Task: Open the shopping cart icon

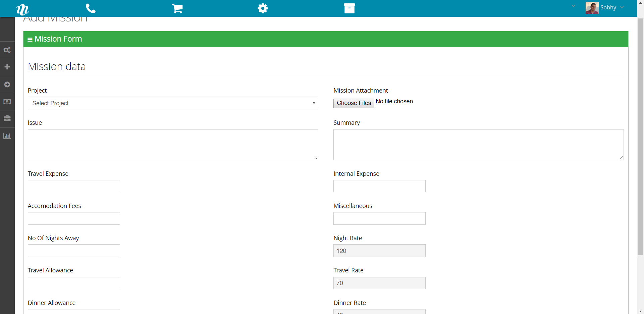Action: (x=177, y=8)
